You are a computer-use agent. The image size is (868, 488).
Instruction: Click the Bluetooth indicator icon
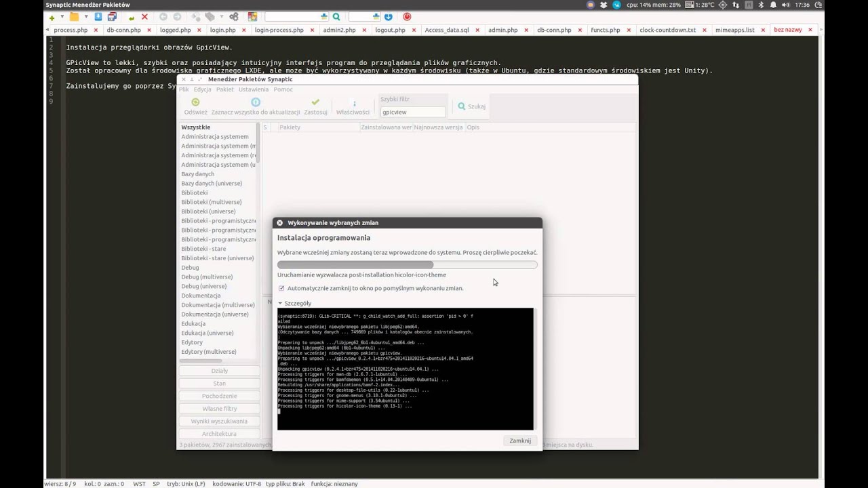761,5
